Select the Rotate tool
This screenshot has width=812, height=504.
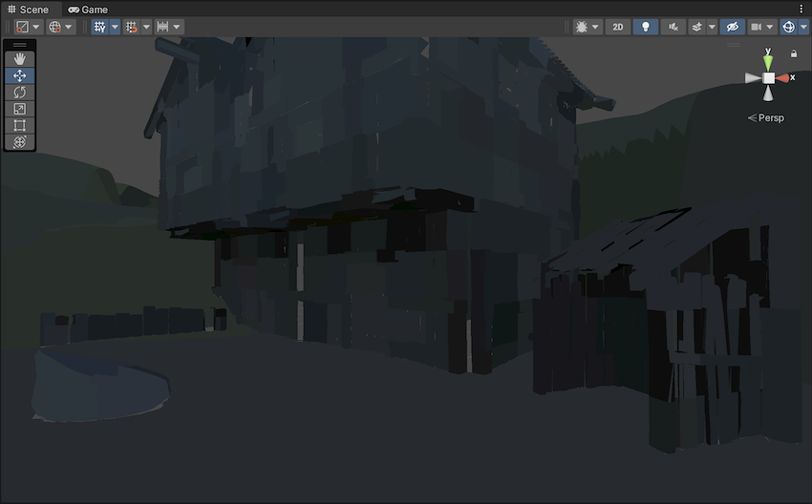tap(20, 93)
